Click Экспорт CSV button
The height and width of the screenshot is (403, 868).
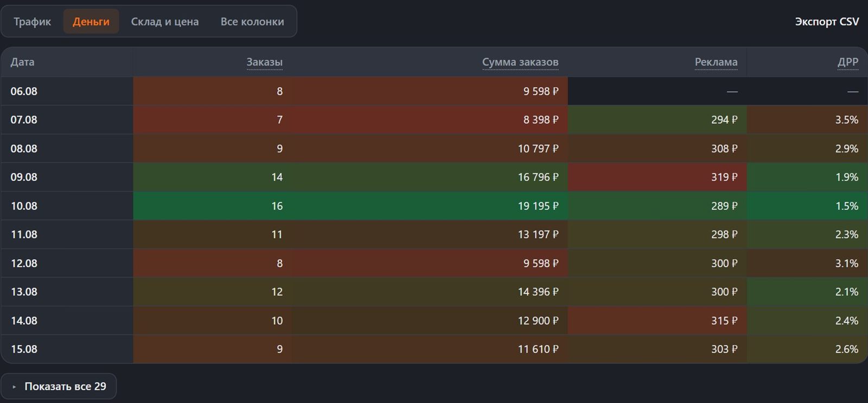pos(827,22)
